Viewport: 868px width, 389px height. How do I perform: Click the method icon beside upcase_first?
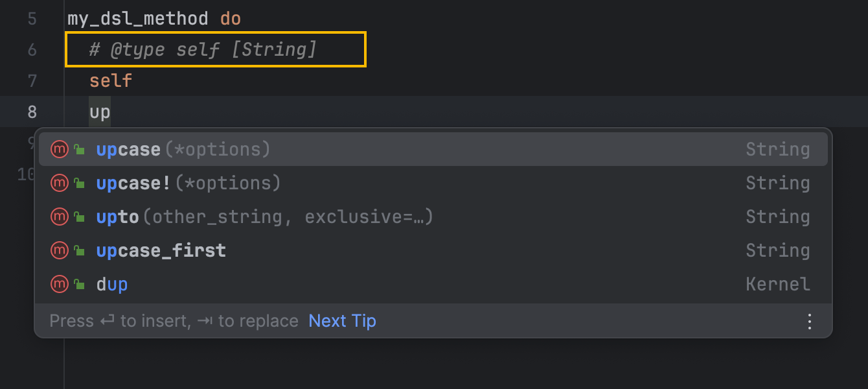[x=60, y=251]
